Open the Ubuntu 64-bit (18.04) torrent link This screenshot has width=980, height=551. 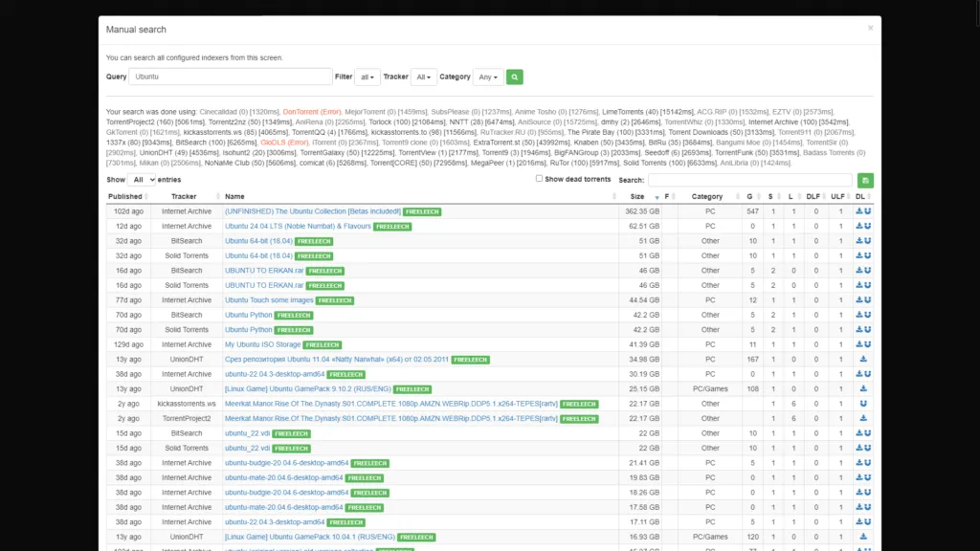pyautogui.click(x=256, y=241)
